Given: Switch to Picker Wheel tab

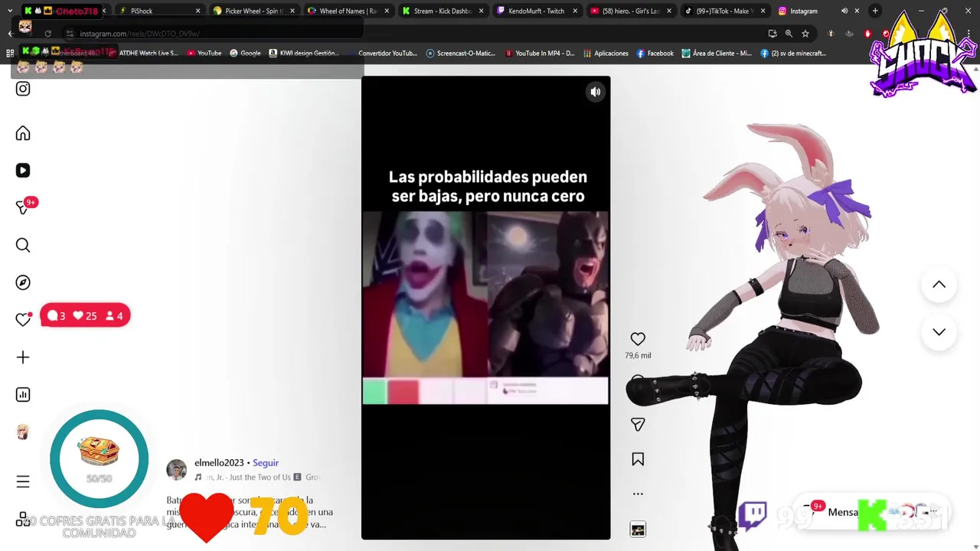Looking at the screenshot, I should pyautogui.click(x=254, y=11).
